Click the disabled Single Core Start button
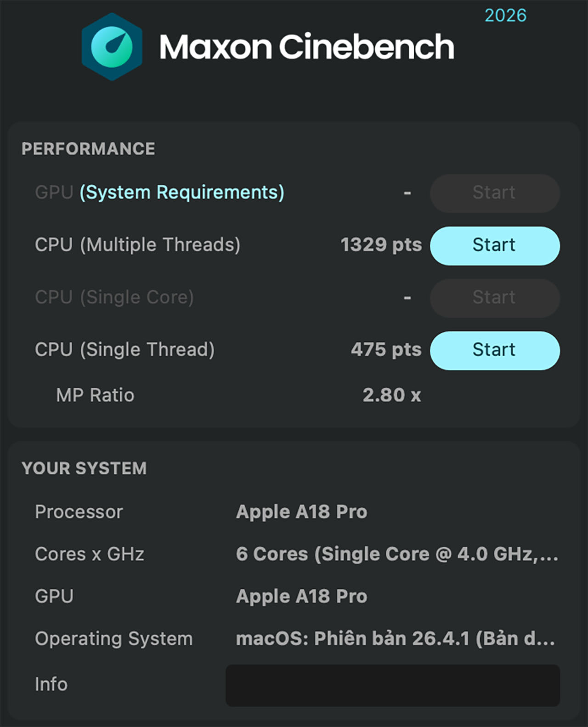The width and height of the screenshot is (588, 727). tap(494, 297)
